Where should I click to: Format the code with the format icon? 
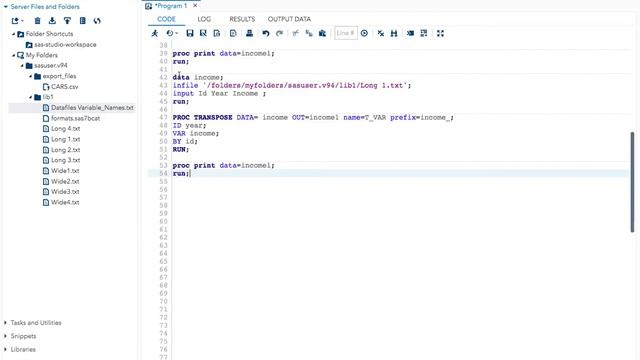(x=410, y=33)
